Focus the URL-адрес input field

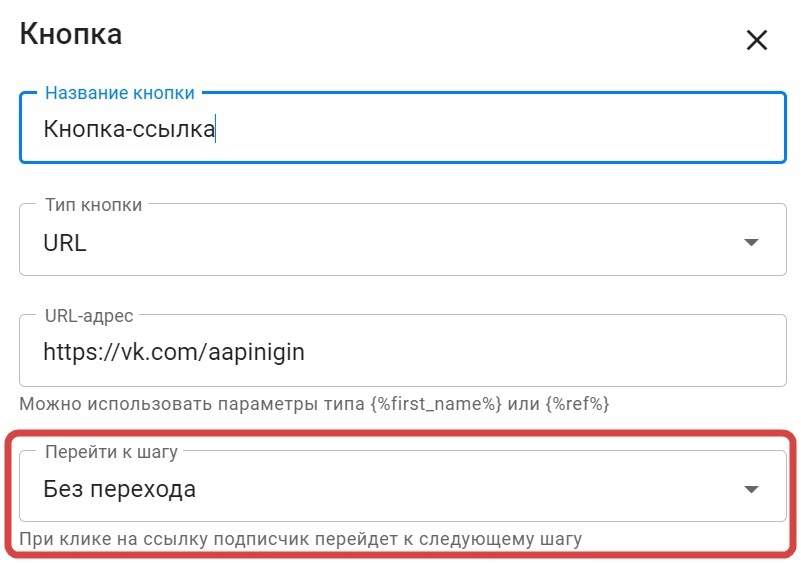(500, 352)
